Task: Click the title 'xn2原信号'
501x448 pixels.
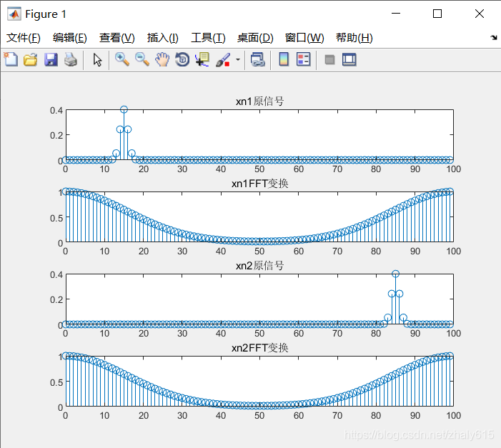Action: click(x=259, y=266)
